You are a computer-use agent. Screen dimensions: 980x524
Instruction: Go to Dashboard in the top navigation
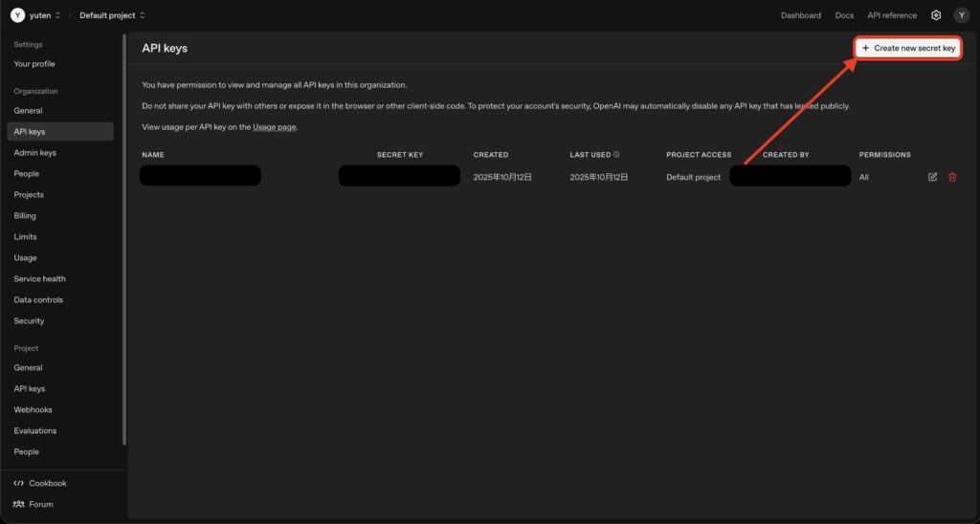800,15
